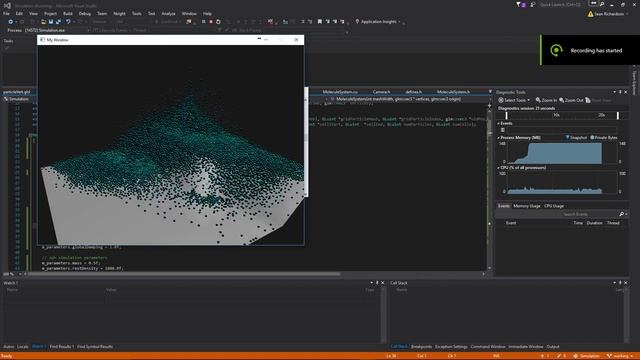Click the Pause debugging icon in toolbar

pos(203,22)
